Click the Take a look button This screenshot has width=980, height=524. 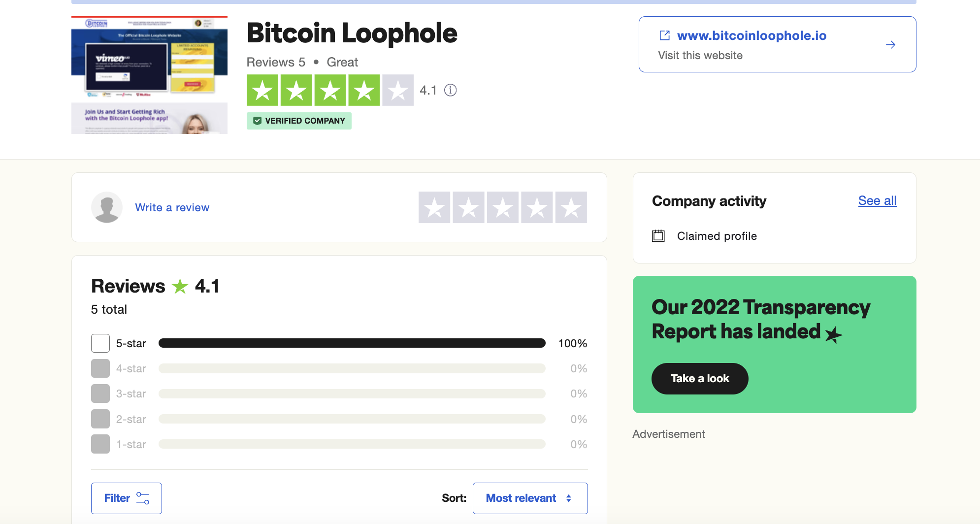[700, 378]
